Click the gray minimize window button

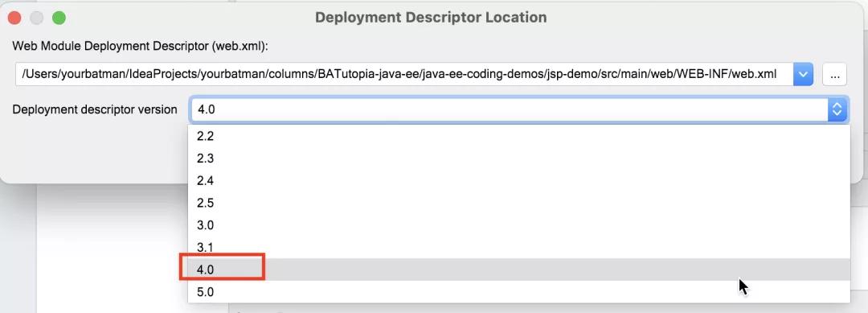coord(36,18)
